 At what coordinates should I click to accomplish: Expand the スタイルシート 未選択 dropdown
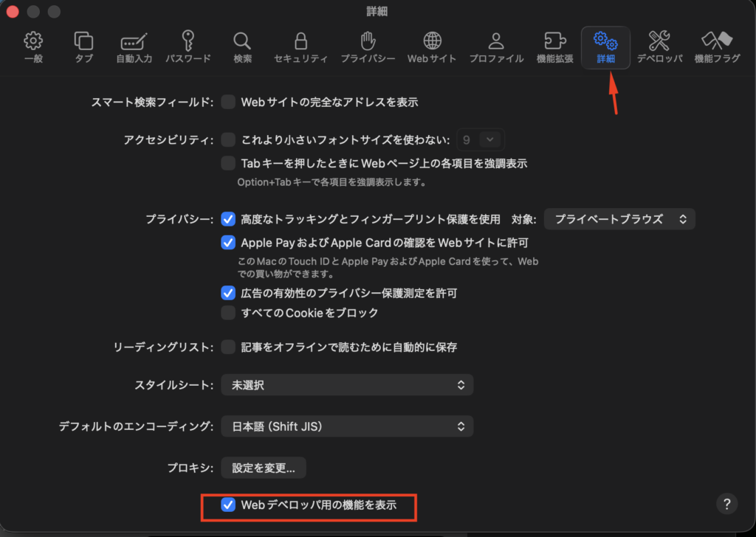tap(347, 385)
